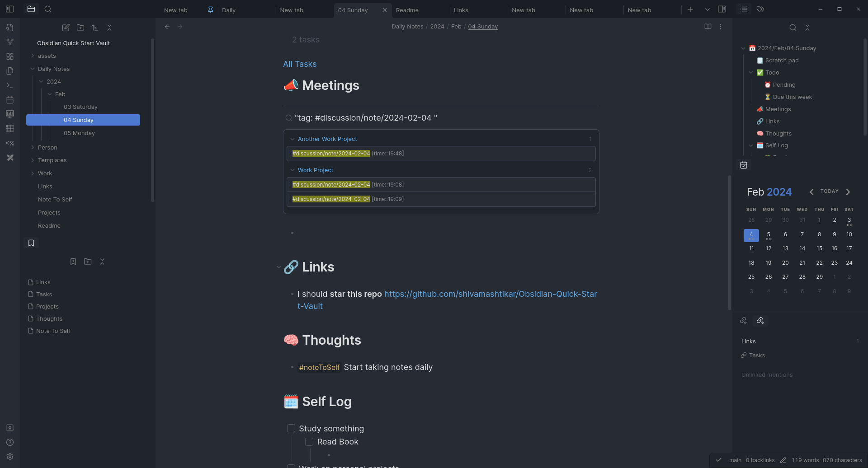Collapse all folders in file explorer
Image resolution: width=868 pixels, height=468 pixels.
coord(109,28)
